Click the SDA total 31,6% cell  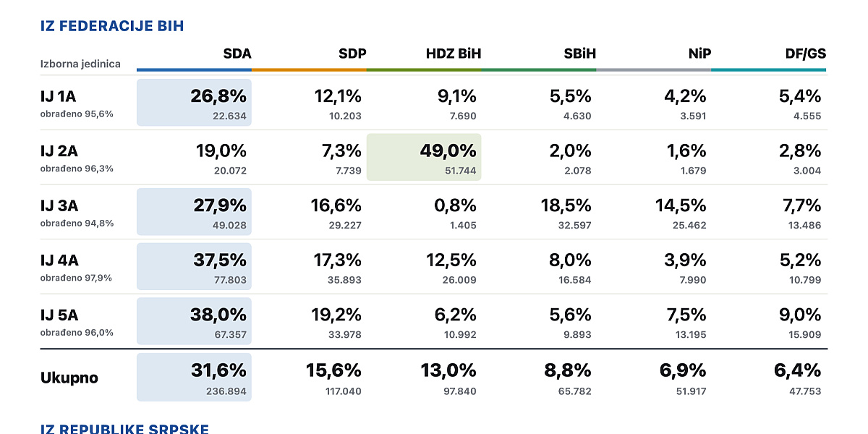(x=194, y=377)
